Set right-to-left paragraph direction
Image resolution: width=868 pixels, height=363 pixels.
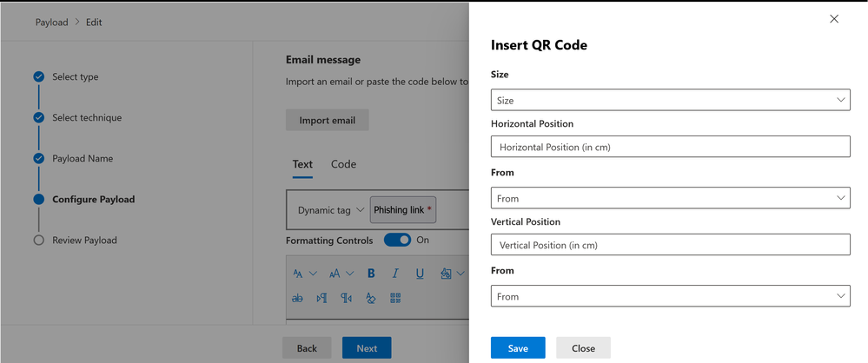[x=346, y=298]
